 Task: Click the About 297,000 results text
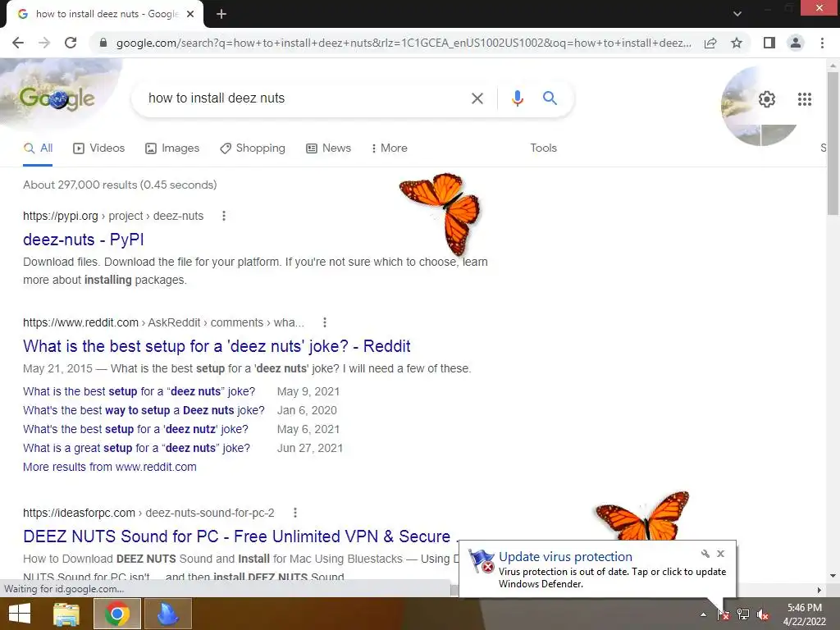[120, 185]
